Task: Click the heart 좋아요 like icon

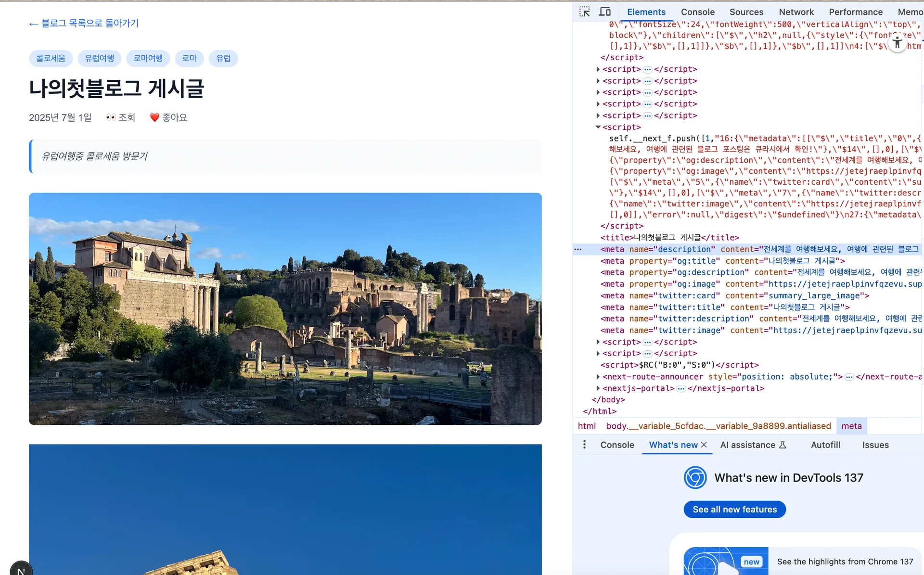Action: [154, 117]
